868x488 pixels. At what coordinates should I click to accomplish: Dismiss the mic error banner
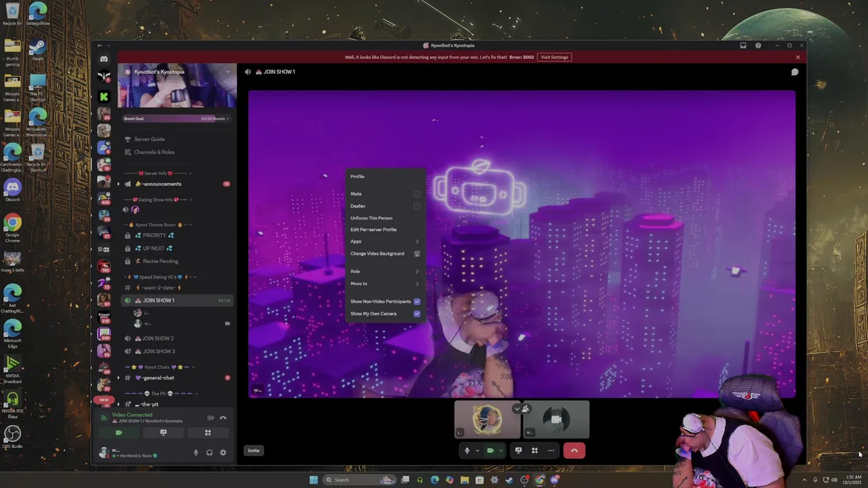pyautogui.click(x=797, y=57)
